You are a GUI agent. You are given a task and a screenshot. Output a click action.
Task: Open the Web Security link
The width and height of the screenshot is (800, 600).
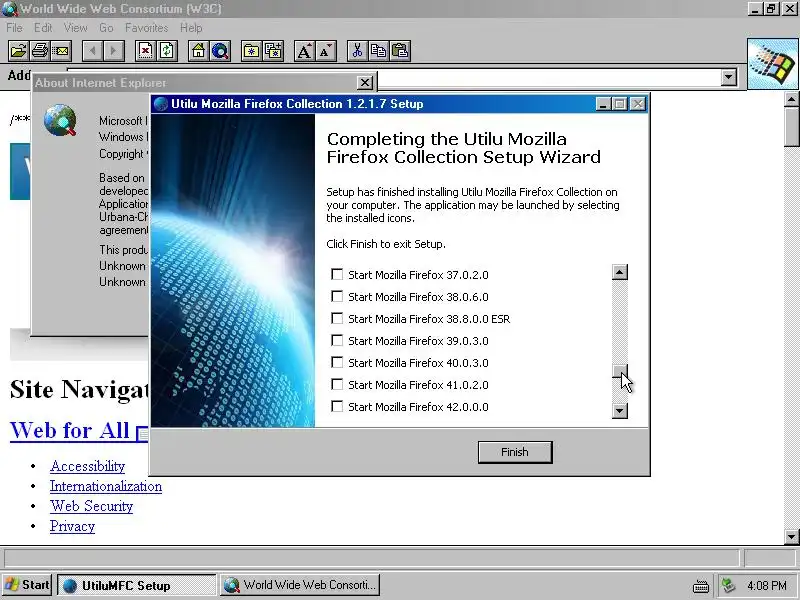[91, 506]
